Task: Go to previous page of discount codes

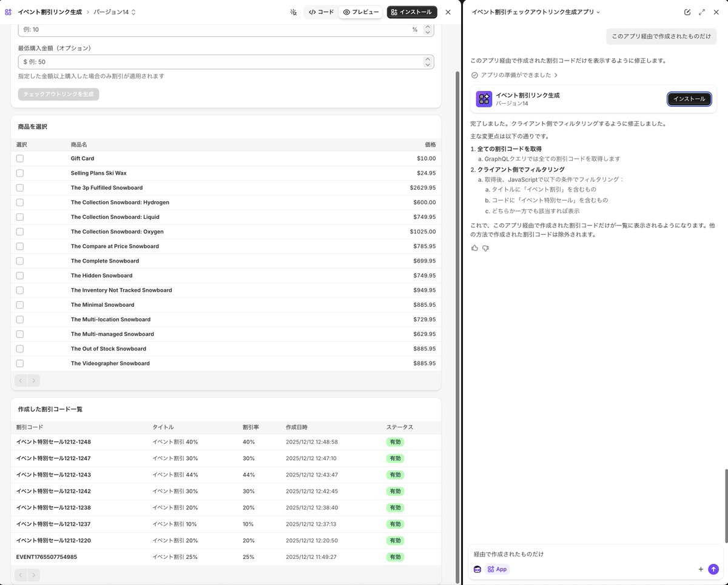Action: coord(21,575)
